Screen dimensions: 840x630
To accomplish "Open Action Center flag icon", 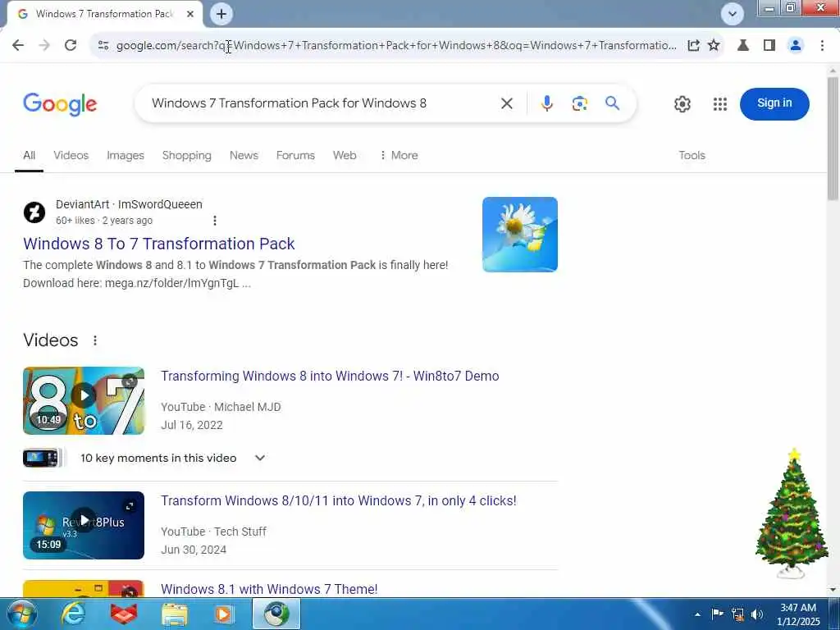I will (x=717, y=614).
